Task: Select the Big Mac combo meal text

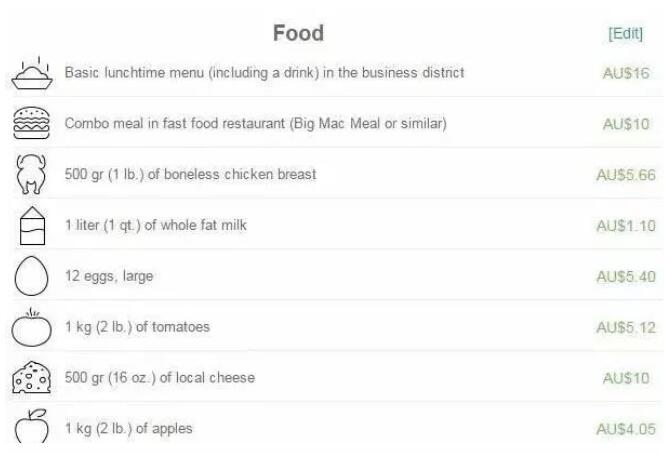Action: tap(255, 124)
